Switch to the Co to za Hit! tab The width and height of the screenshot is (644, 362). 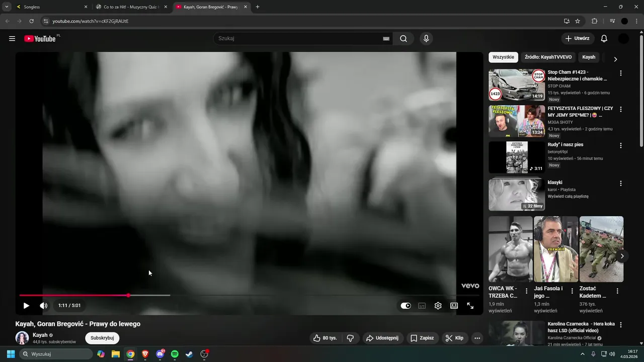coord(131,7)
